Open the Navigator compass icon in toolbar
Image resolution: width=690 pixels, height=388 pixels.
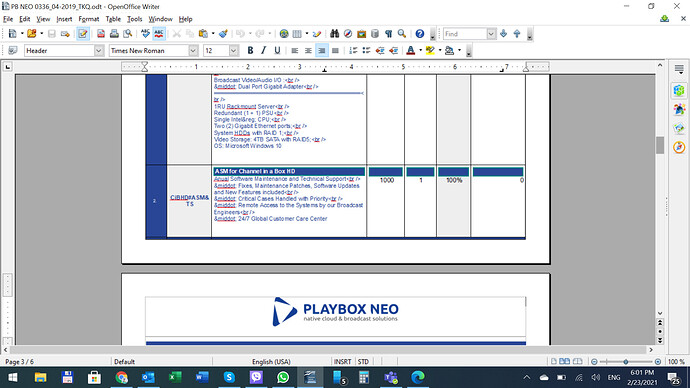pos(348,34)
